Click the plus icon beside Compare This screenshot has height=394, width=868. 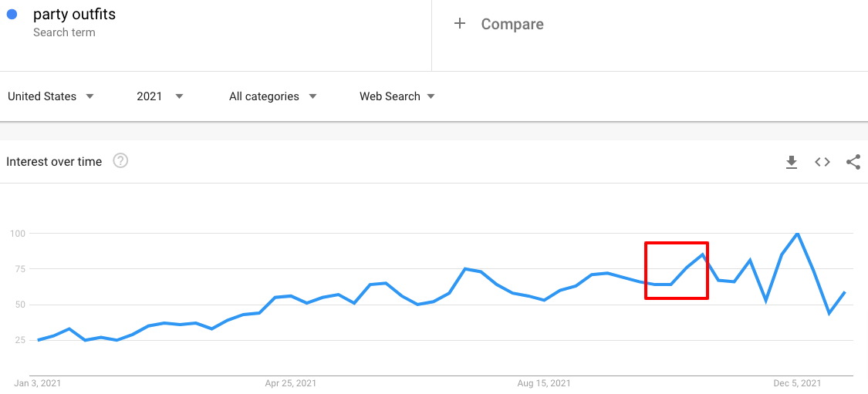[x=460, y=23]
